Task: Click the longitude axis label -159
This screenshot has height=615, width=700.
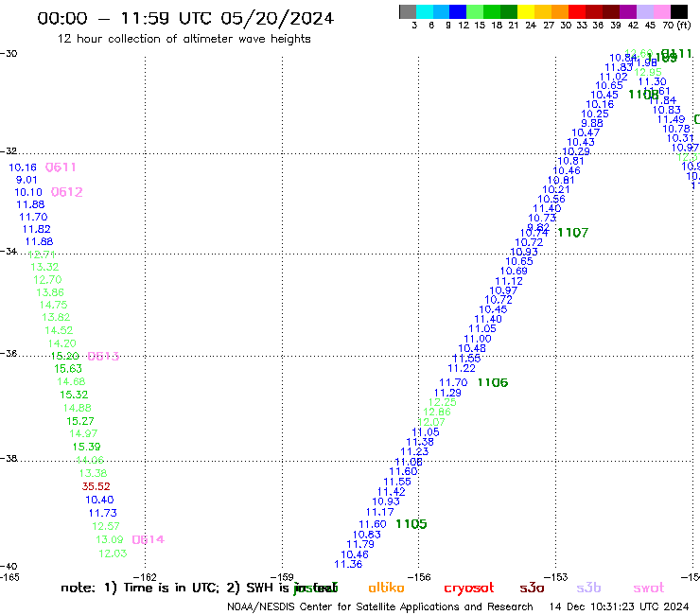Action: (x=282, y=577)
